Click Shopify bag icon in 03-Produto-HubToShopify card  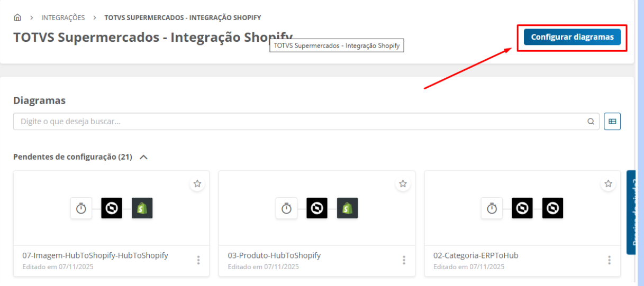click(x=348, y=208)
